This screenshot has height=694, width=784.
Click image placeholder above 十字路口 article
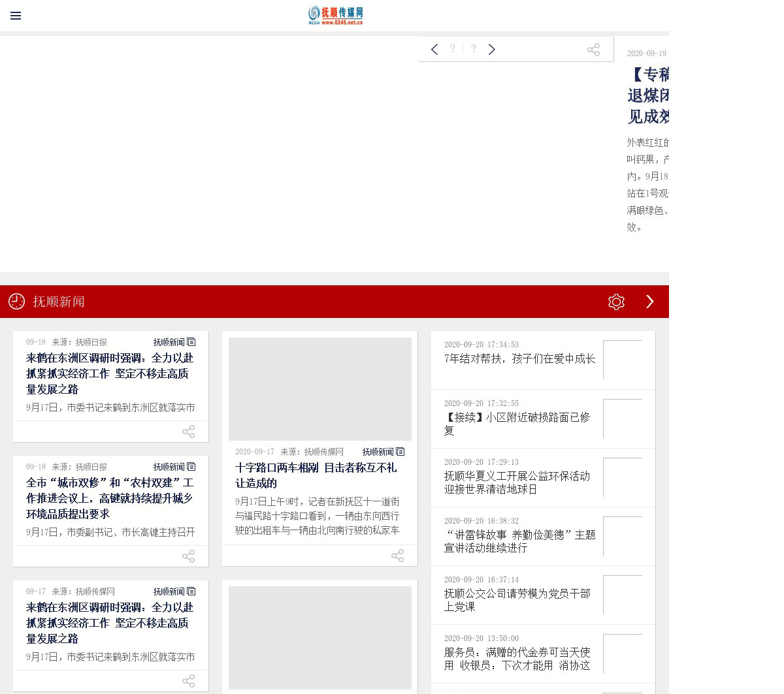320,388
